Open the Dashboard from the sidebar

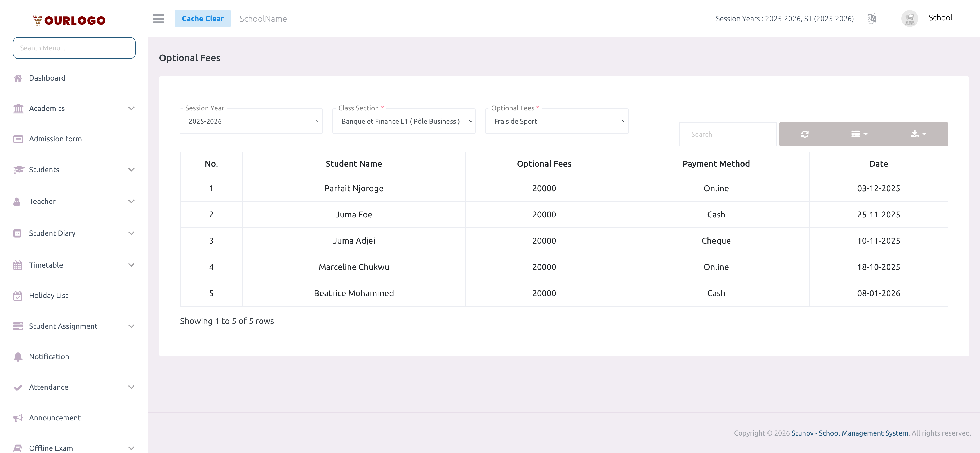(x=47, y=78)
